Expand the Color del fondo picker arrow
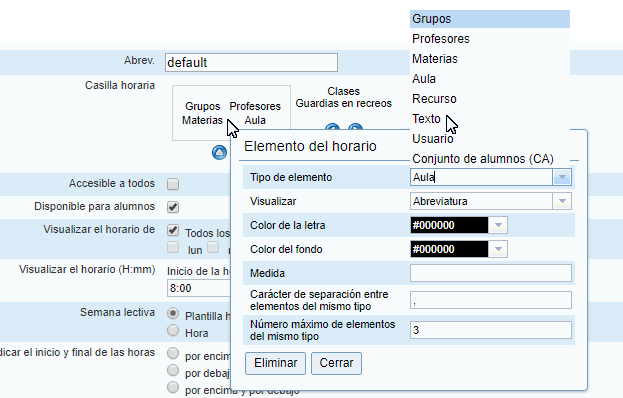The width and height of the screenshot is (623, 398). click(x=498, y=249)
